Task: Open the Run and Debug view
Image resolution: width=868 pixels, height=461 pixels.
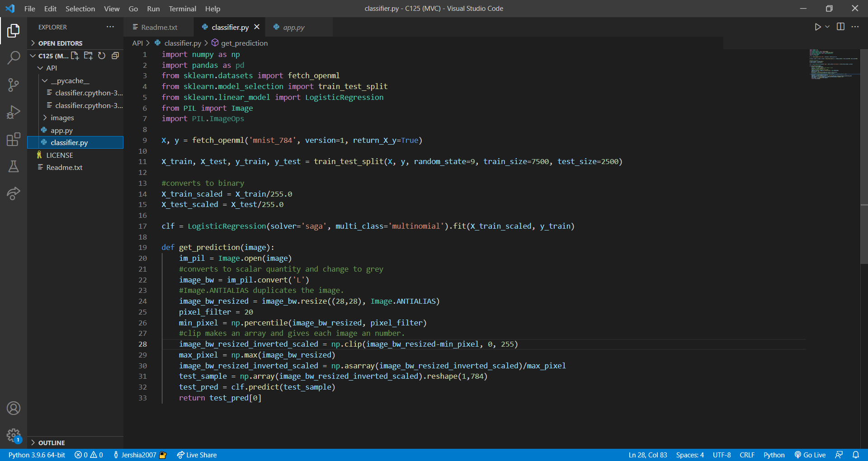Action: click(x=14, y=112)
